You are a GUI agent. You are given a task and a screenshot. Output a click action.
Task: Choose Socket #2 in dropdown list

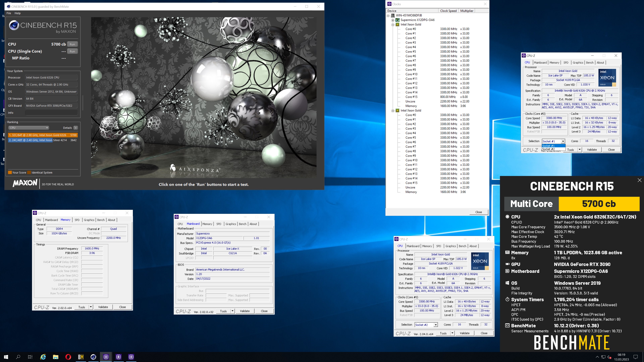pyautogui.click(x=553, y=149)
